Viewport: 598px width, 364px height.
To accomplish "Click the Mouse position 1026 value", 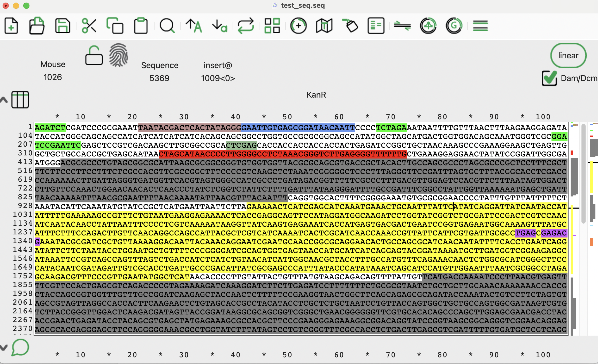I will point(53,77).
